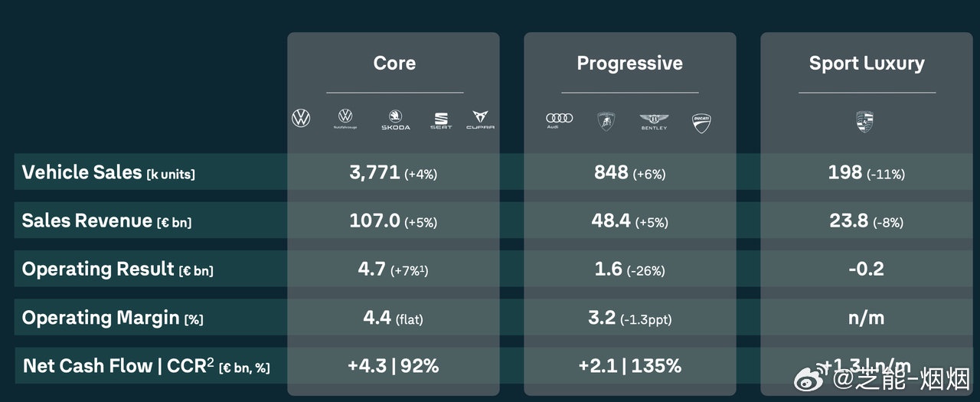Click the VW Nutzfahrzeuge commercial vehicles logo

point(345,118)
